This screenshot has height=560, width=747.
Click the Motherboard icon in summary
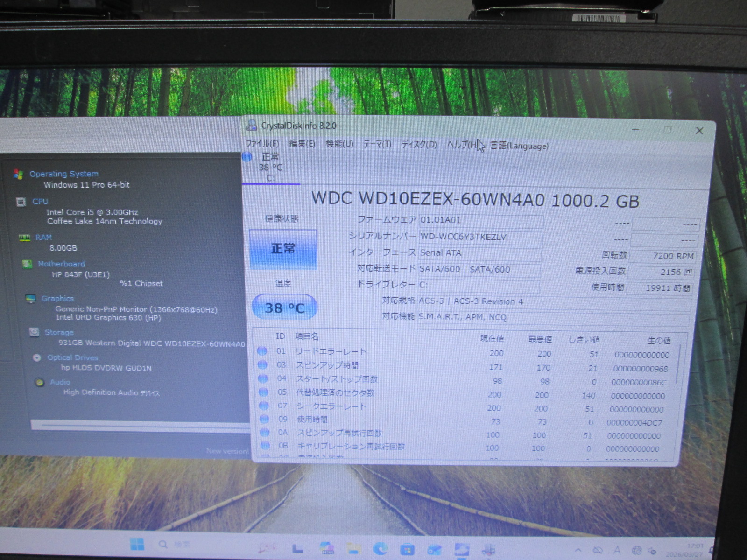click(28, 264)
